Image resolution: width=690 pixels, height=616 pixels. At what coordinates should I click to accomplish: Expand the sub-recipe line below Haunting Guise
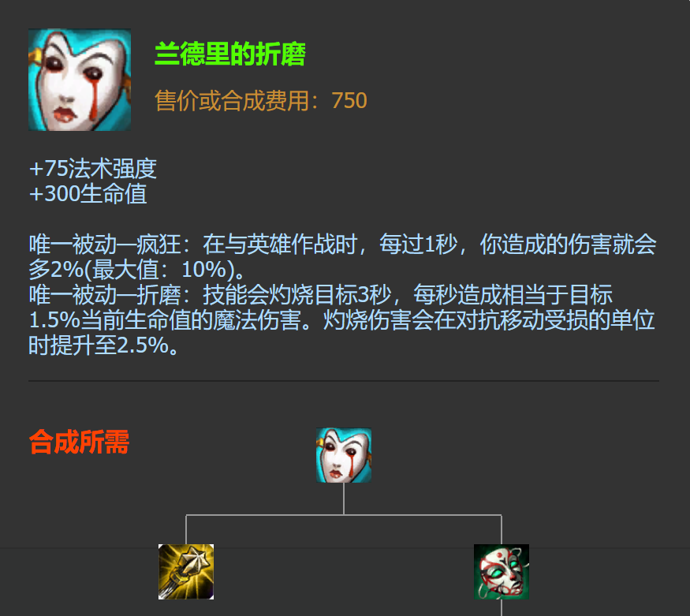(502, 607)
